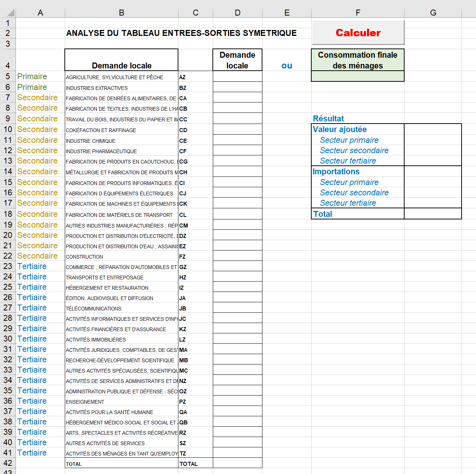
Task: Select column F header
Action: 358,13
